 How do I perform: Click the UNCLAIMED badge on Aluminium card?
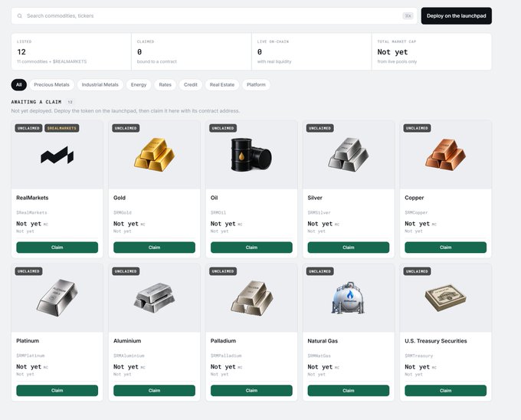[x=126, y=271]
